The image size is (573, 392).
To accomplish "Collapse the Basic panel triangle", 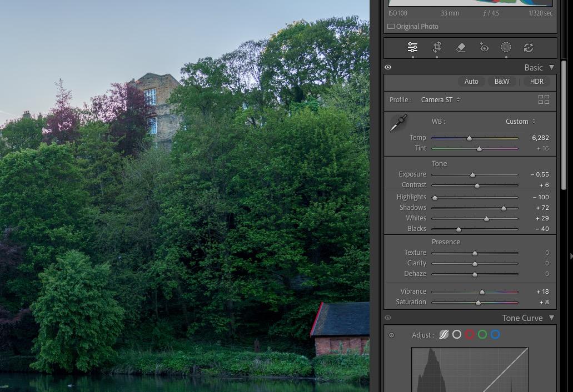I will point(552,68).
